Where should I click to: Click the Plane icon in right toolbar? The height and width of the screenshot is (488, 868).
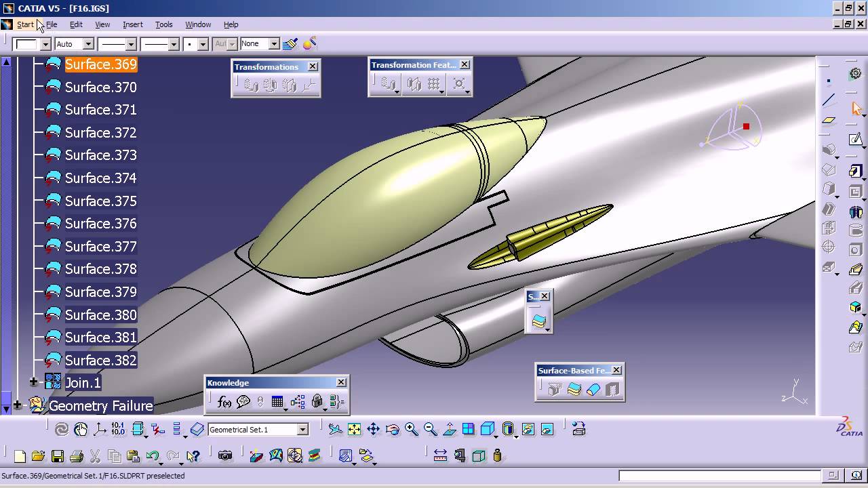pos(829,121)
